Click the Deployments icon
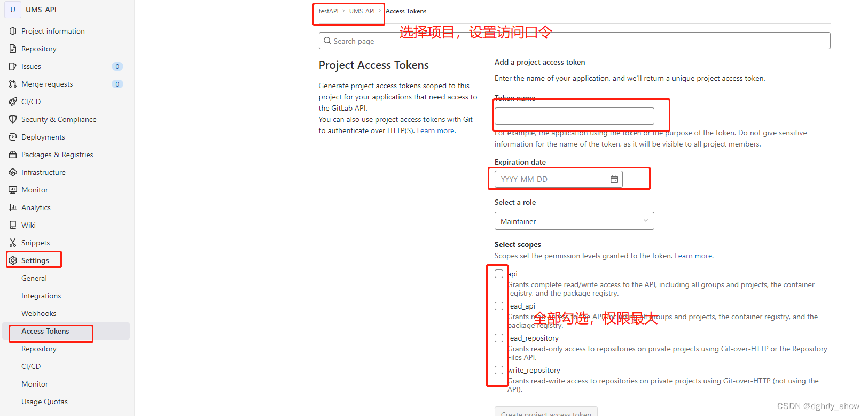This screenshot has height=416, width=868. click(13, 137)
